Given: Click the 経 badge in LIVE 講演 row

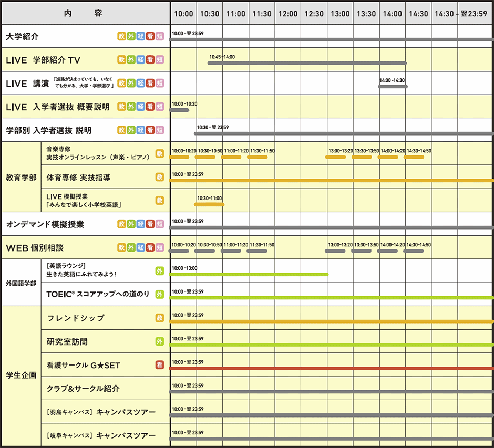Looking at the screenshot, I should [x=140, y=83].
